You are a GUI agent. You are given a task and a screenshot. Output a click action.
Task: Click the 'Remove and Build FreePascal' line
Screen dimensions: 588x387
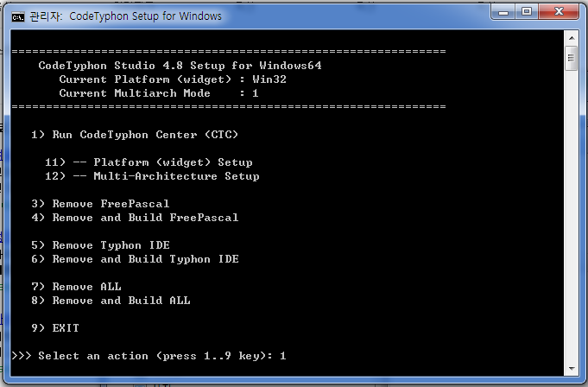tap(135, 218)
